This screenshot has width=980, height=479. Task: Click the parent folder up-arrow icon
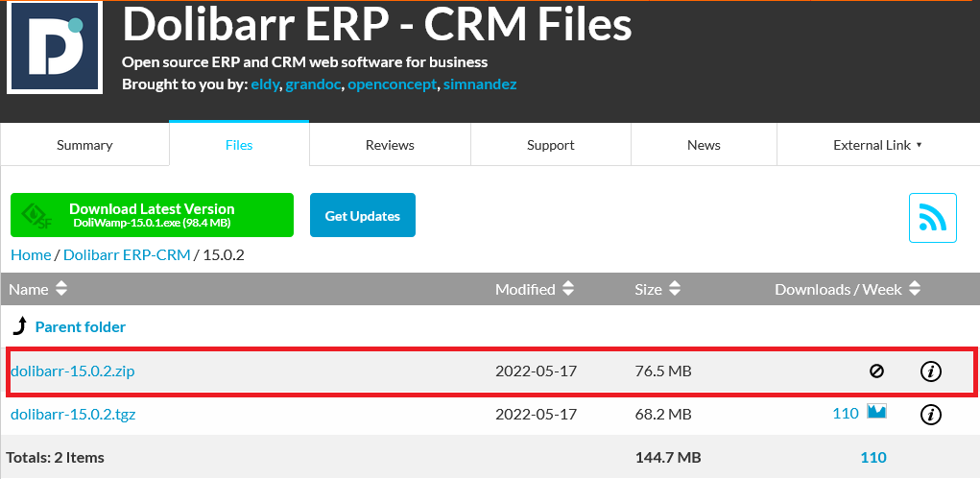pyautogui.click(x=20, y=326)
